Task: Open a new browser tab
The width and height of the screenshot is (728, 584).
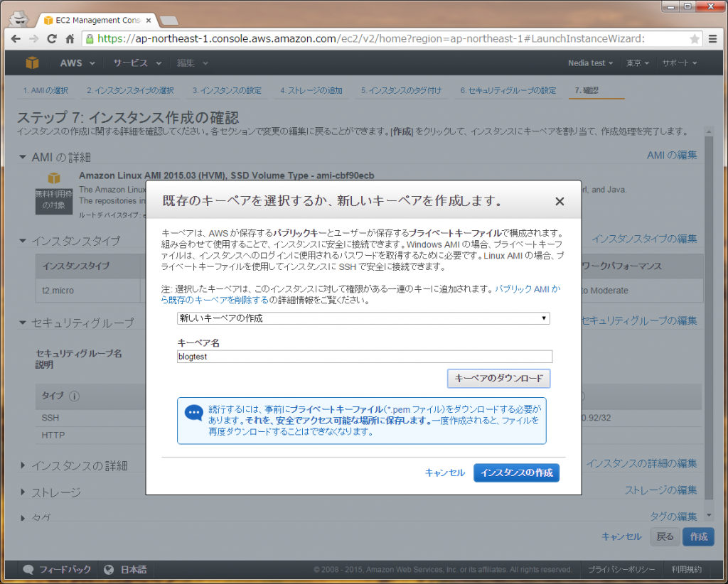Action: (168, 21)
